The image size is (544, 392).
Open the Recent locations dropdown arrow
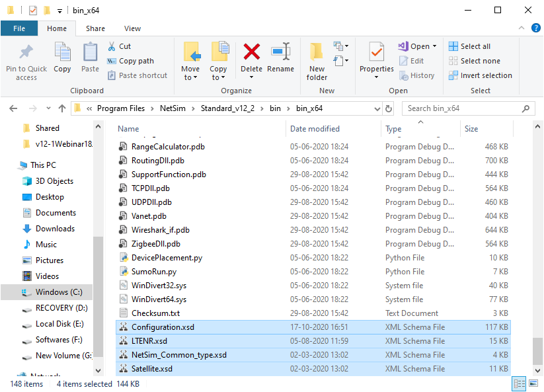pyautogui.click(x=48, y=108)
